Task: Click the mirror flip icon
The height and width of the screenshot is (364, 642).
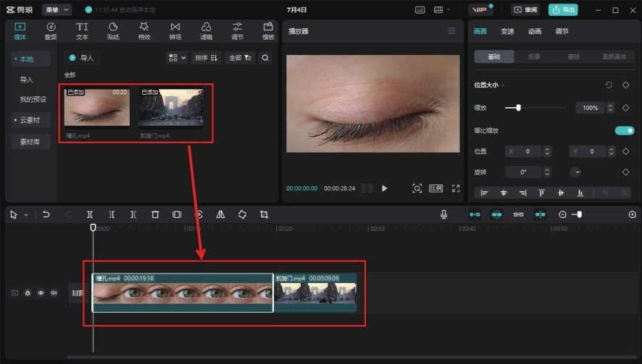Action: click(220, 214)
